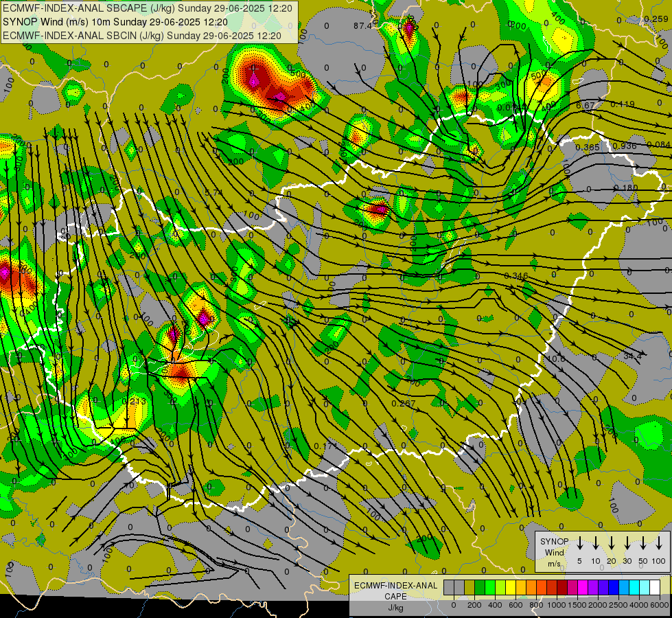
Task: Pick the bright magenta CAPE legend swatch
Action: point(583,587)
